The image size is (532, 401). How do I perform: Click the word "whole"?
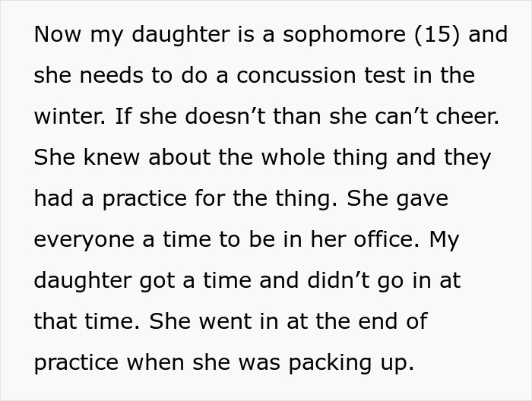click(261, 158)
